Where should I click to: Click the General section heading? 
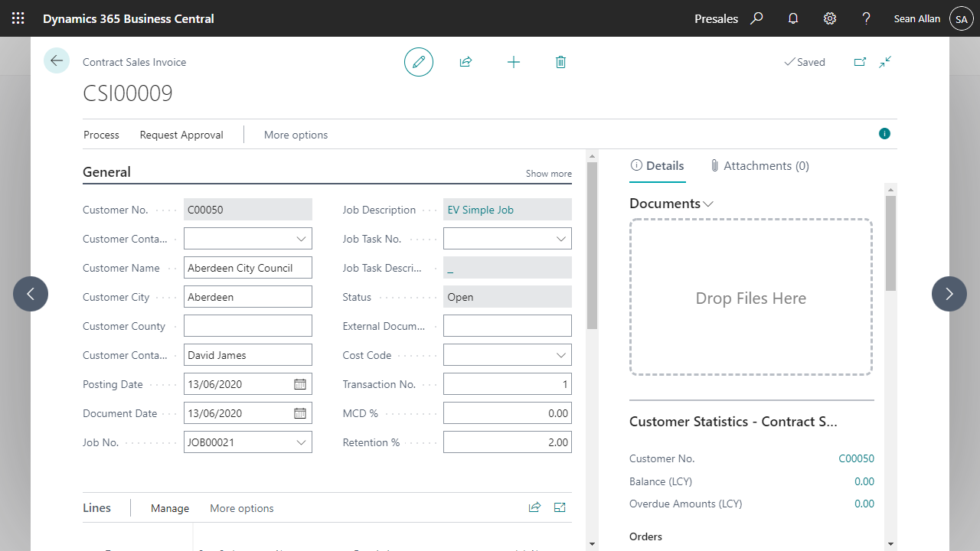tap(106, 172)
